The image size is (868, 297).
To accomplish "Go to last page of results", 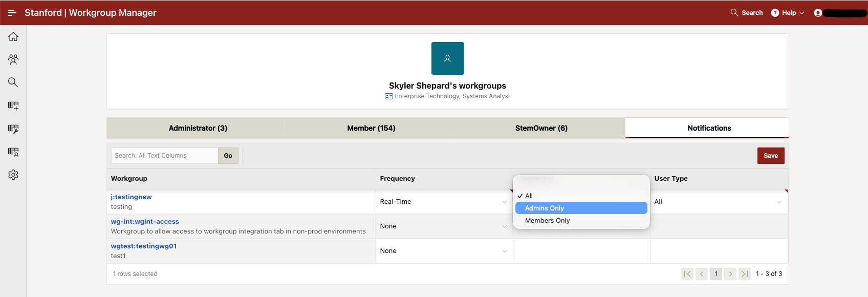I will pyautogui.click(x=745, y=274).
